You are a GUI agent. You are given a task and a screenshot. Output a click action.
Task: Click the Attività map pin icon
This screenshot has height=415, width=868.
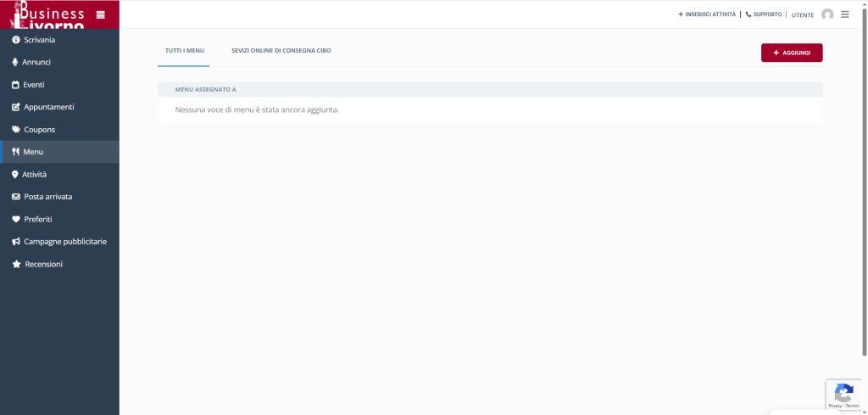15,174
